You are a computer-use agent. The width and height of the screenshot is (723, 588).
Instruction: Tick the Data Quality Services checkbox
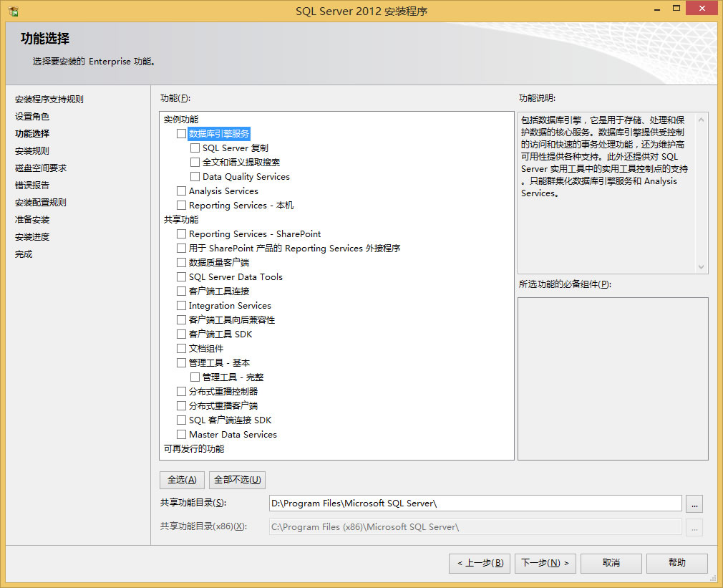(195, 177)
